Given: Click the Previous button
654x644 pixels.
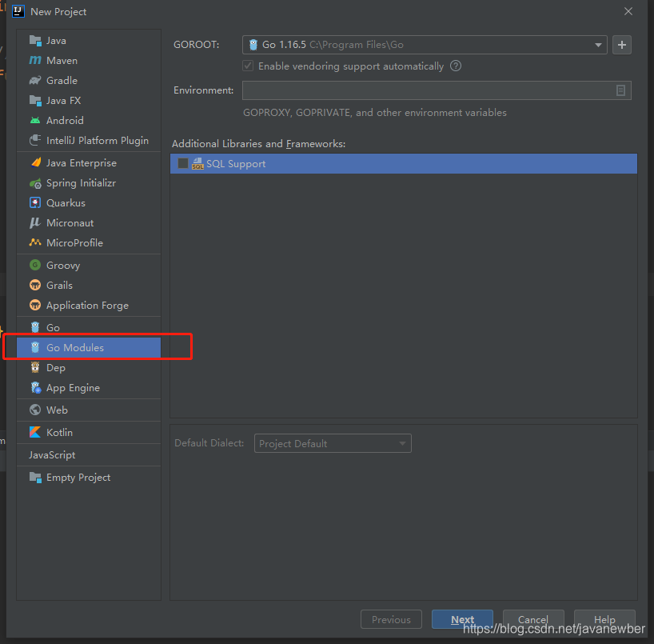Looking at the screenshot, I should point(391,619).
